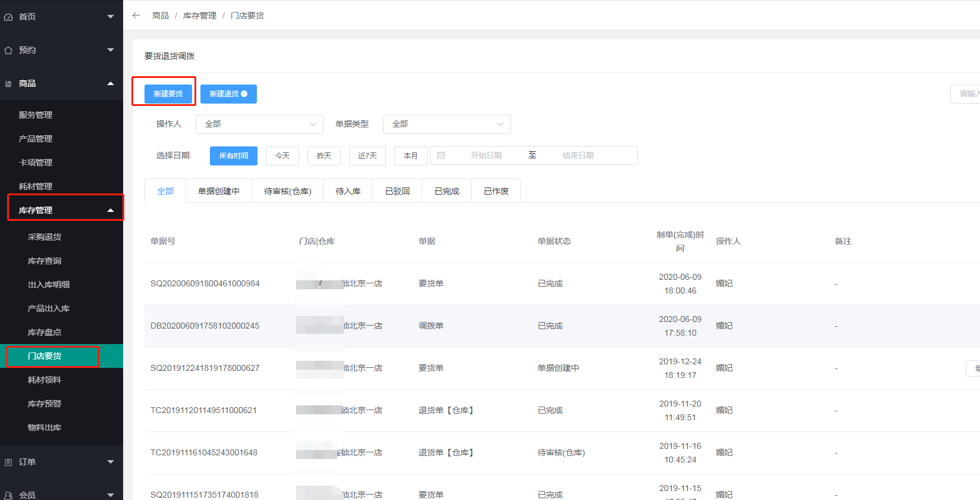The image size is (980, 500).
Task: Select the 所有时间 date filter
Action: coord(233,155)
